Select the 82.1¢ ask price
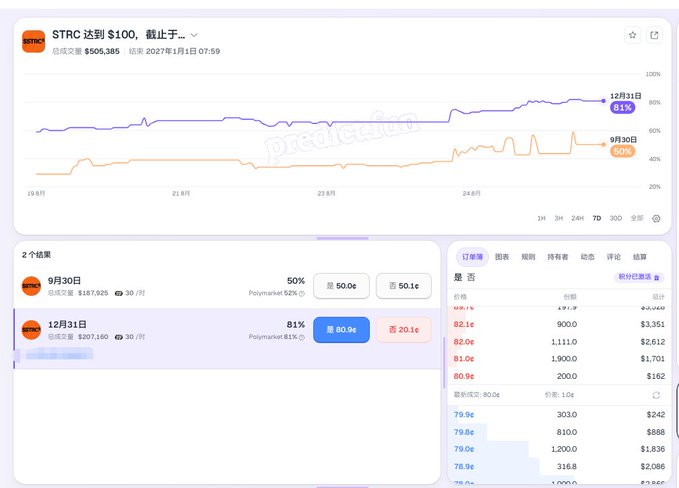679x488 pixels. pyautogui.click(x=463, y=324)
